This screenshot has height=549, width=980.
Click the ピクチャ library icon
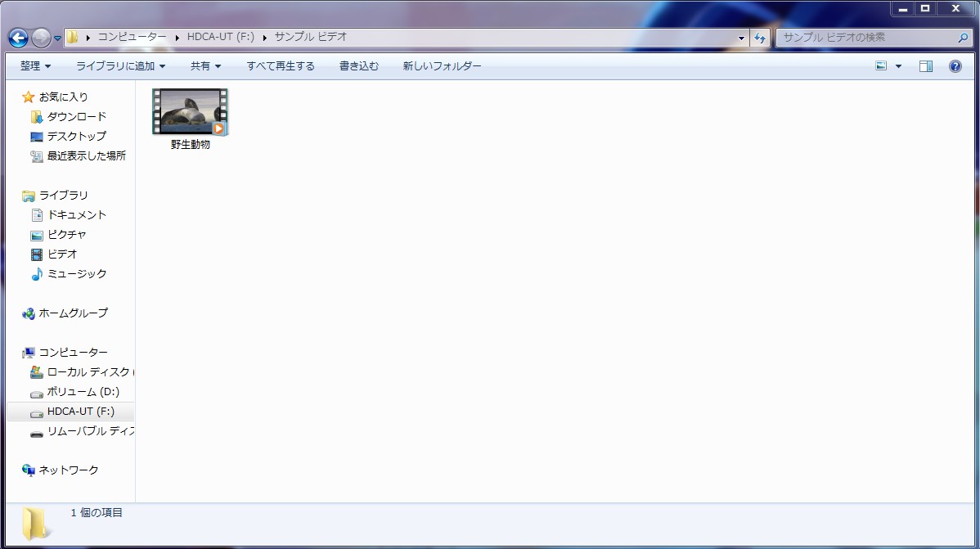(37, 235)
